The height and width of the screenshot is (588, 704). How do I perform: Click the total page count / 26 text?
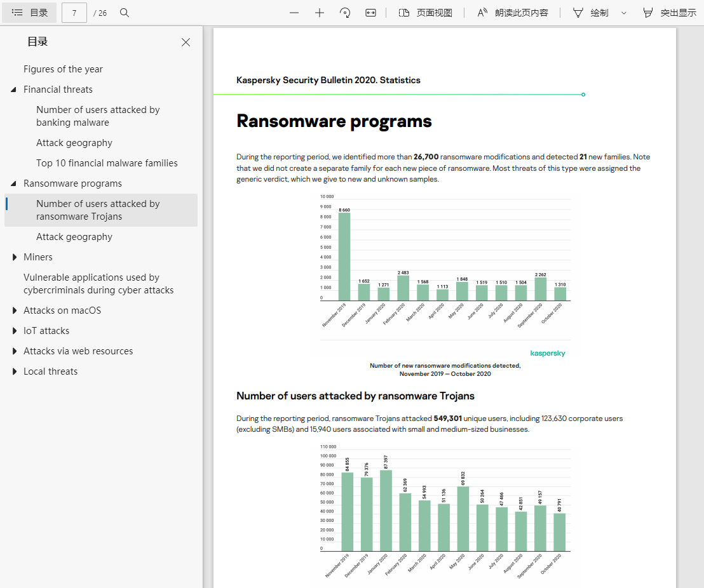100,13
